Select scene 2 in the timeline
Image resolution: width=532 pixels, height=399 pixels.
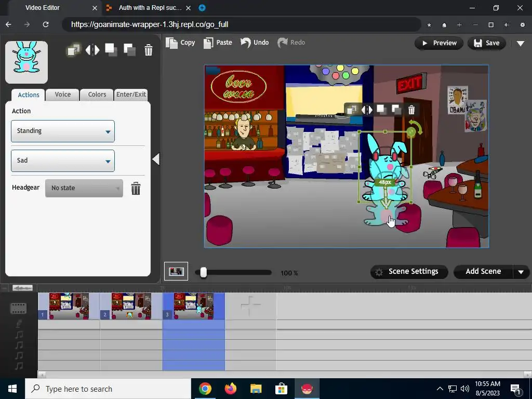[131, 306]
